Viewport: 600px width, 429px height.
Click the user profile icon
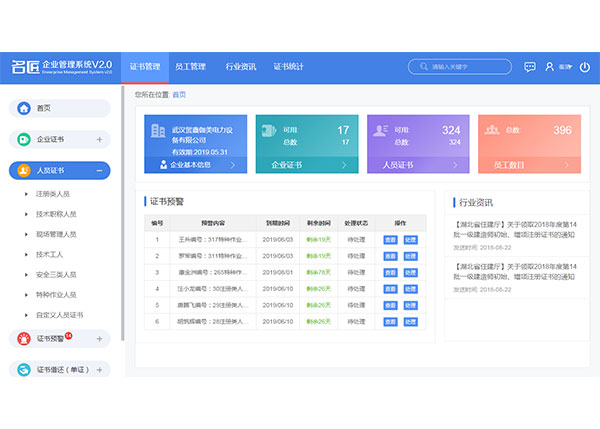click(x=549, y=67)
